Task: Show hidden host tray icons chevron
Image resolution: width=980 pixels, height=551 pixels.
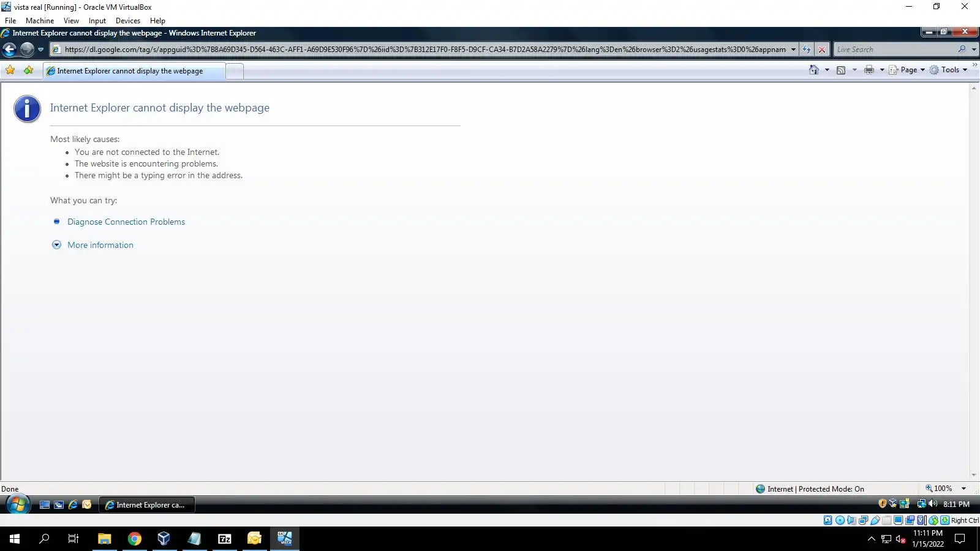Action: tap(872, 539)
